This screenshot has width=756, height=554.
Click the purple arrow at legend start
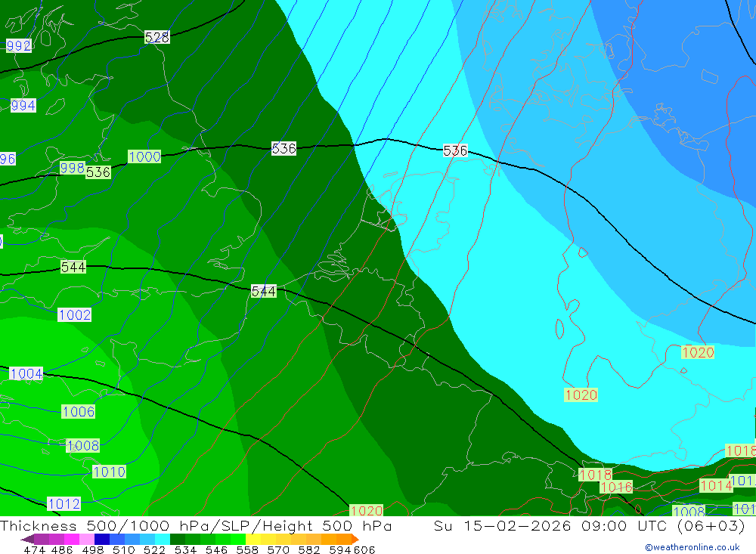pyautogui.click(x=27, y=539)
